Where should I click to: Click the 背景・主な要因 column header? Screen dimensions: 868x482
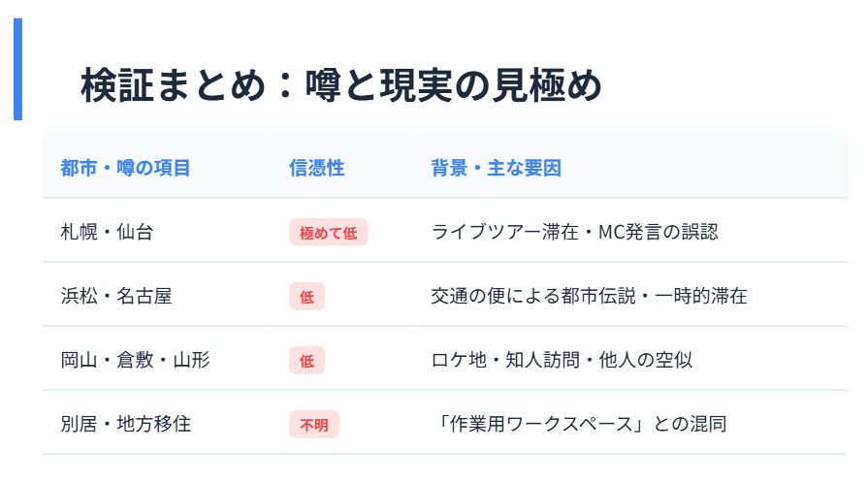(497, 168)
